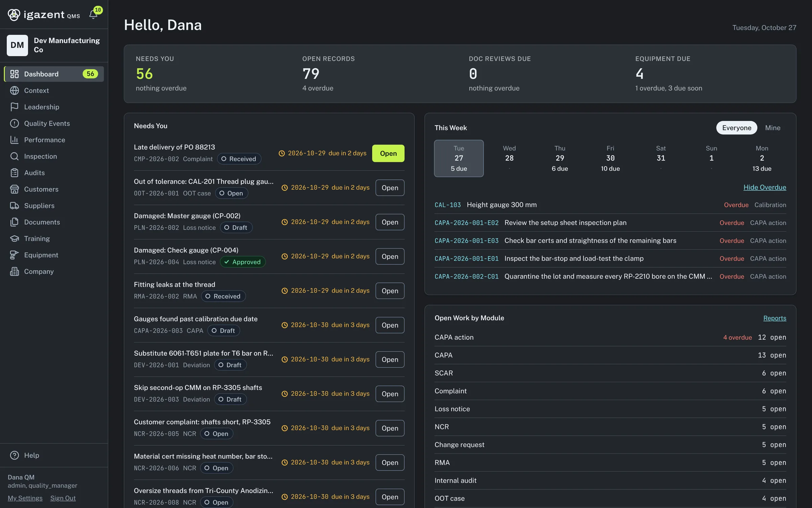The height and width of the screenshot is (508, 812).
Task: Switch This Week filter to Mine
Action: [773, 128]
